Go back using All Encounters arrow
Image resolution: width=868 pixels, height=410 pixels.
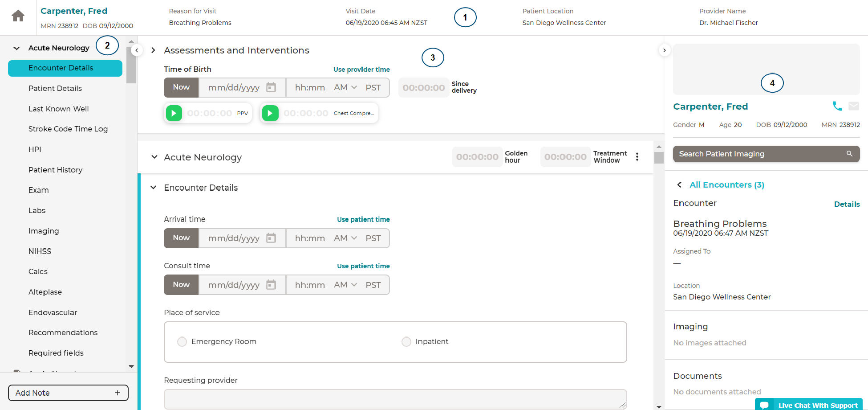click(679, 185)
